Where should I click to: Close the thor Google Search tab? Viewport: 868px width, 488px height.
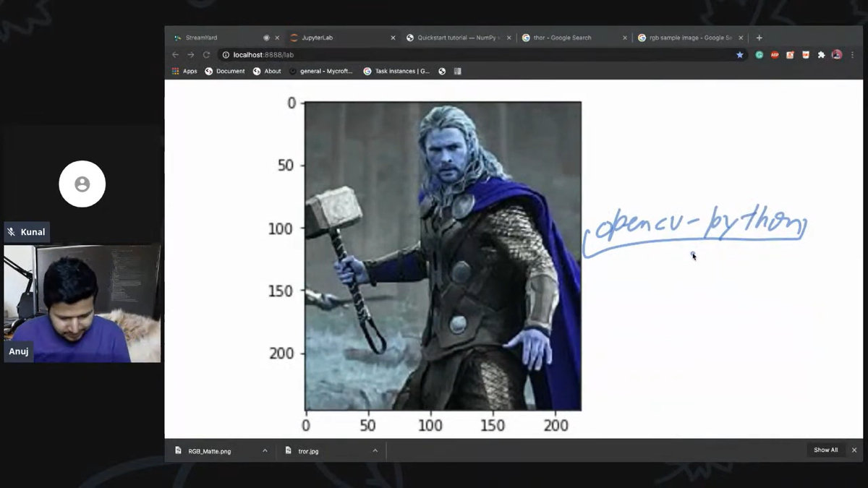coord(625,38)
